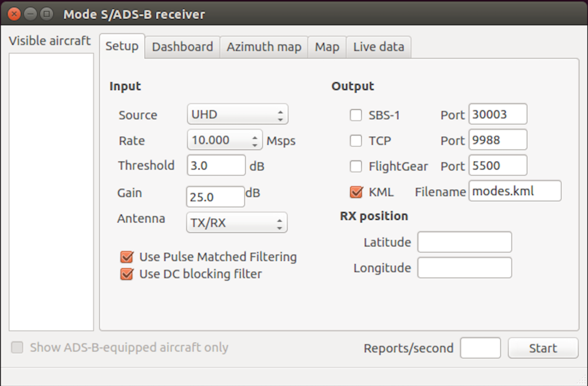
Task: Click the Latitude input under RX position
Action: [464, 242]
